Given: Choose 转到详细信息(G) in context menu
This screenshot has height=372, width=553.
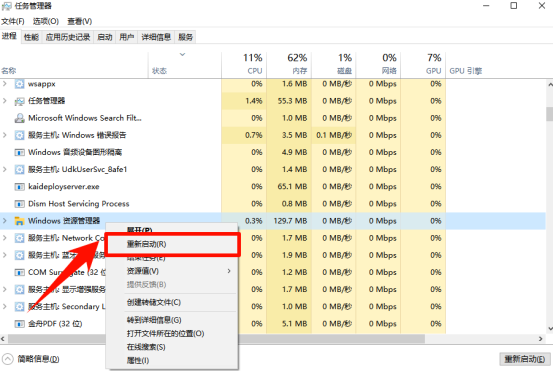Looking at the screenshot, I should point(173,320).
